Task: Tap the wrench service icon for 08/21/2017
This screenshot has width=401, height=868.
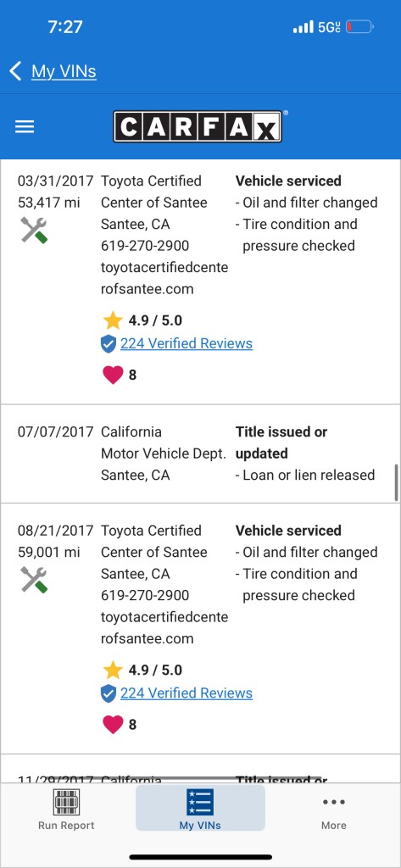Action: click(34, 580)
